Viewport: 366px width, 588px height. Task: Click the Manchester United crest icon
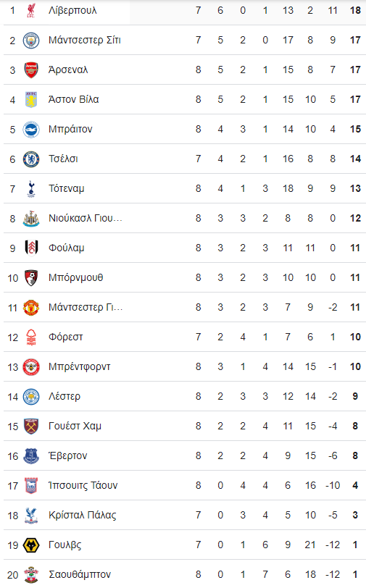31,308
